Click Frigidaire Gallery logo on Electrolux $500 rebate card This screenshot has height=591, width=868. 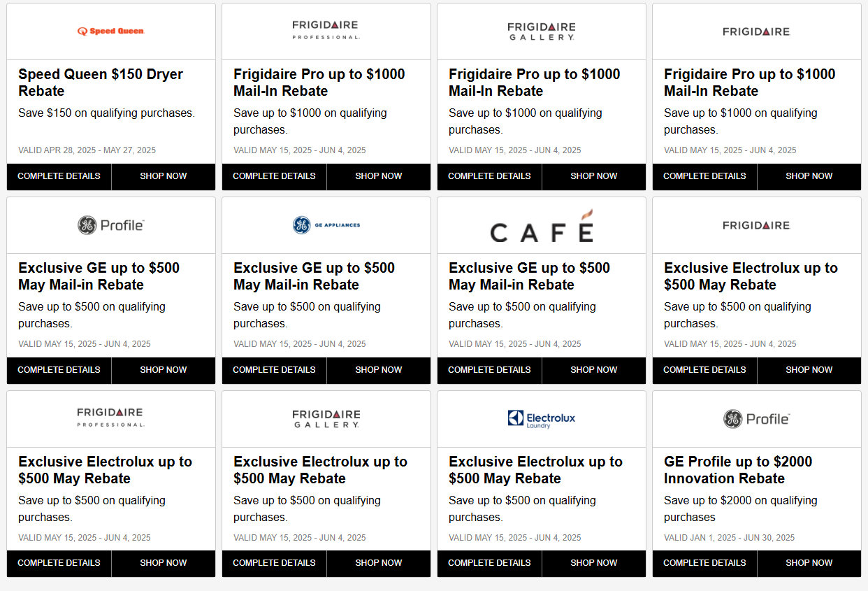click(326, 418)
